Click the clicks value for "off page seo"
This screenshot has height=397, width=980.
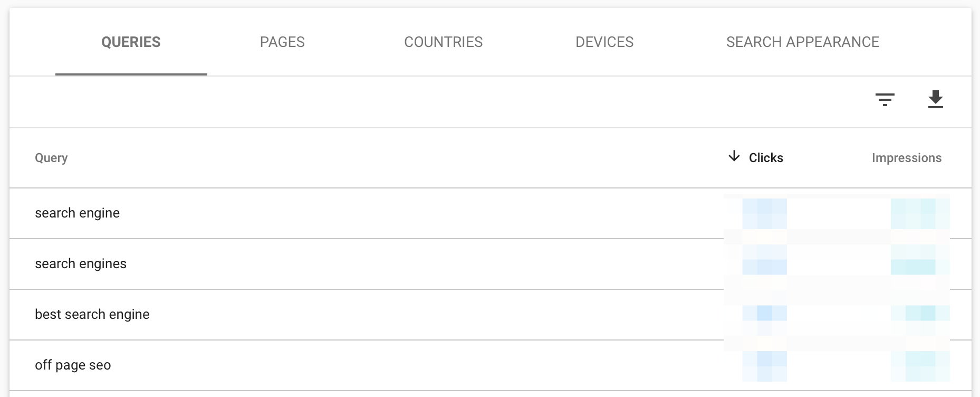click(x=764, y=365)
